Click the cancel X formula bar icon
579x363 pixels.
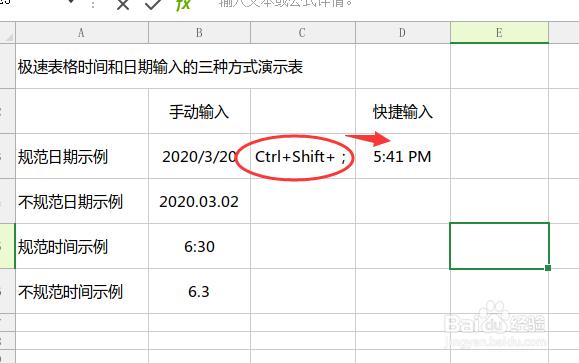point(123,4)
